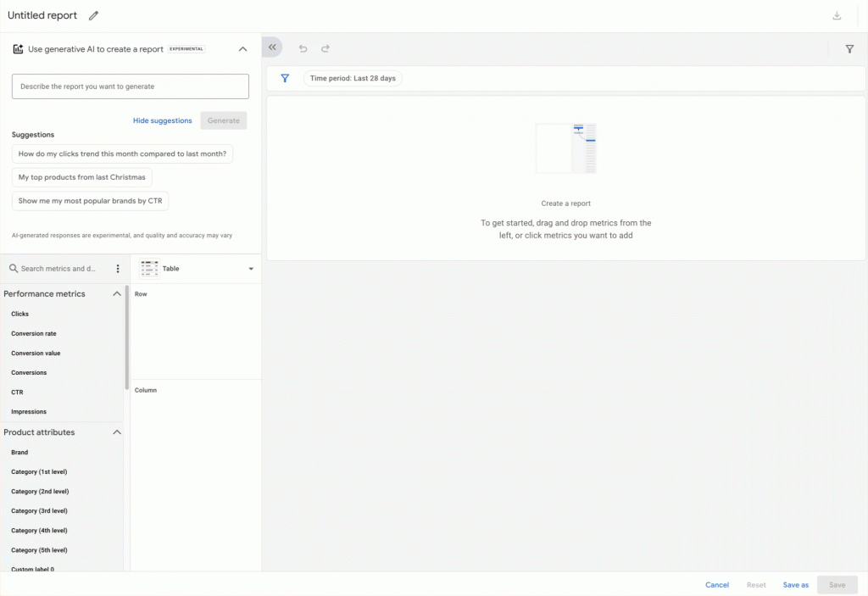Viewport: 868px width, 596px height.
Task: Click Hide suggestions link
Action: (163, 120)
